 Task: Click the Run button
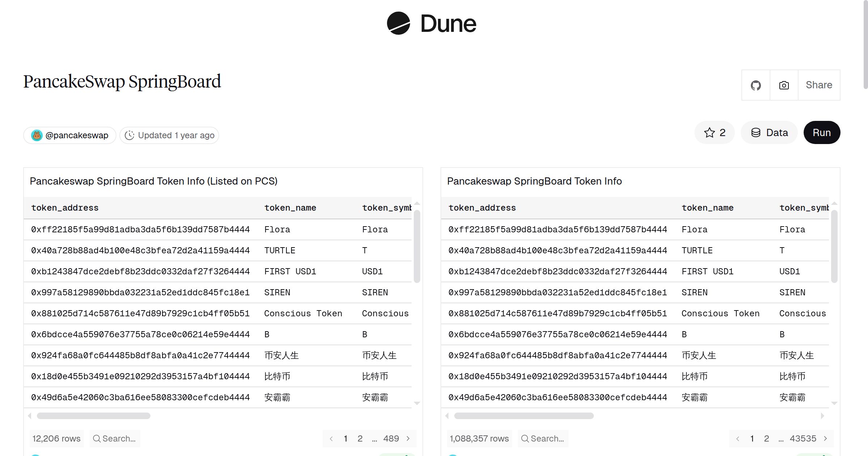point(821,132)
